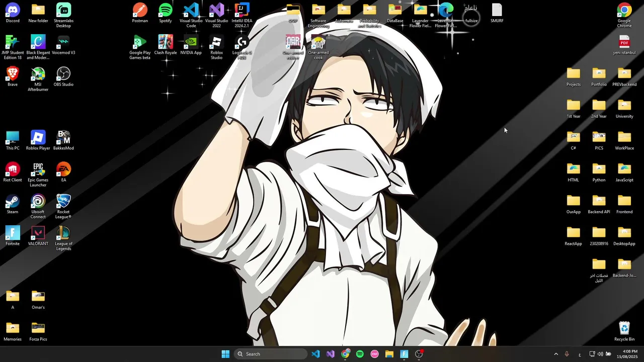The image size is (644, 362).
Task: Select the OBS Studio desktop icon
Action: (63, 76)
